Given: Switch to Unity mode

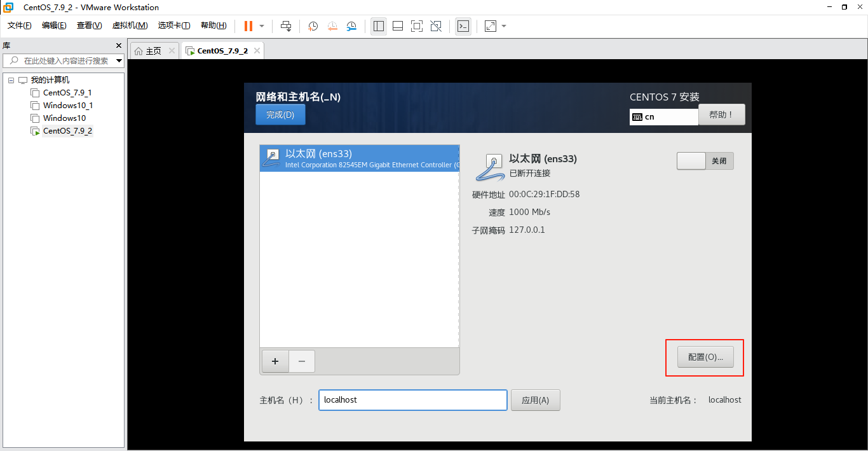Looking at the screenshot, I should point(436,26).
